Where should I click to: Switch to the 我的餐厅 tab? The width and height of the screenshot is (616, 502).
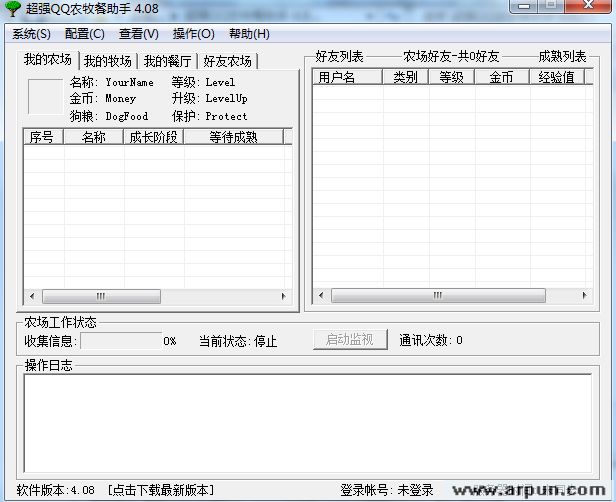[167, 61]
